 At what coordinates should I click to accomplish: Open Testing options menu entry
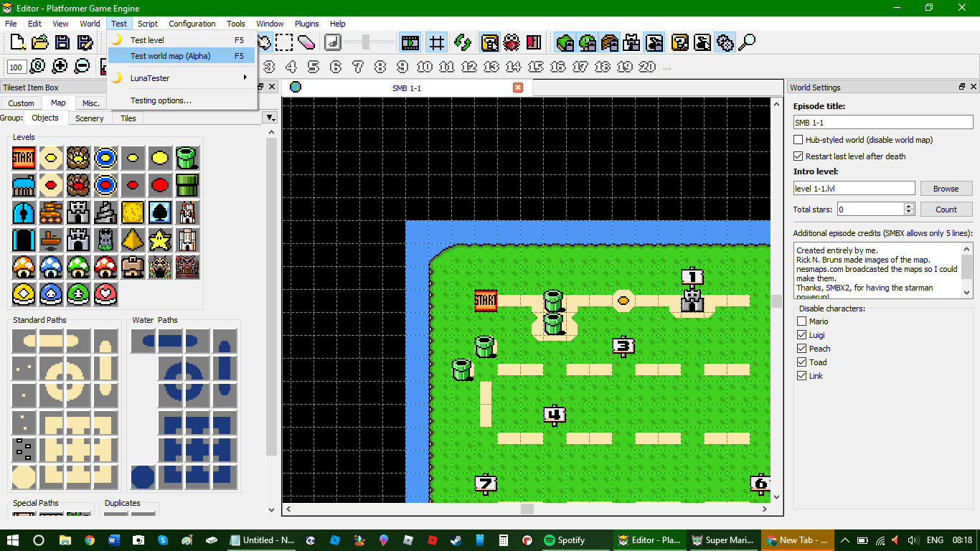point(182,100)
